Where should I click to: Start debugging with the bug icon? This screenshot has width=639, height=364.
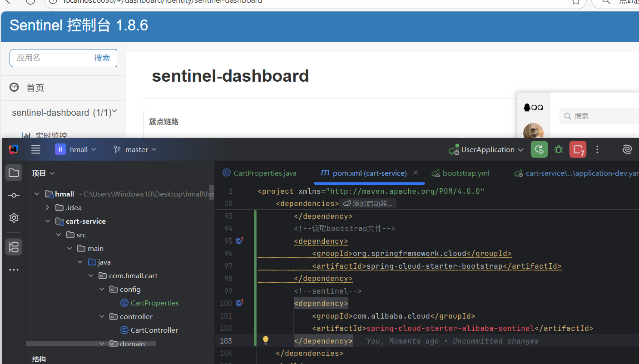[559, 149]
